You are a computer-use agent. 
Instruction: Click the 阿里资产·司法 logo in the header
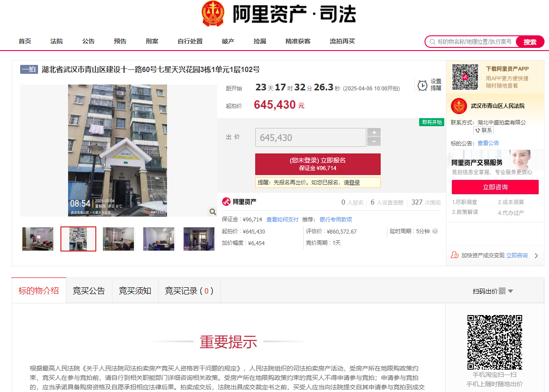[x=279, y=14]
